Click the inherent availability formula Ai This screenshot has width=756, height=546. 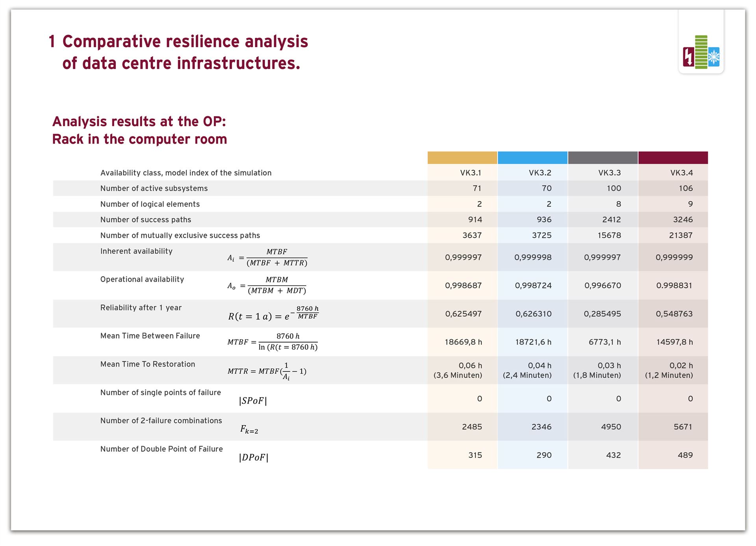tap(267, 258)
